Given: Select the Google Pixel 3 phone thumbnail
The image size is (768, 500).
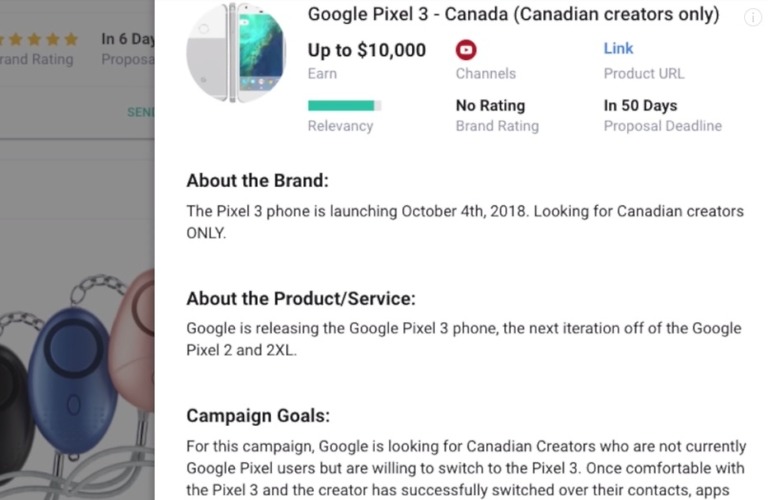Looking at the screenshot, I should click(236, 53).
